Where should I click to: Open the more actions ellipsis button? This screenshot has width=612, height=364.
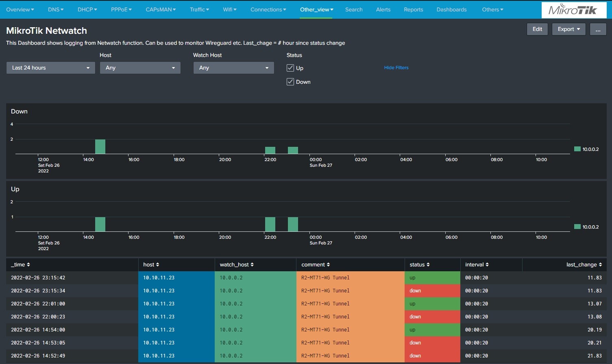(598, 29)
